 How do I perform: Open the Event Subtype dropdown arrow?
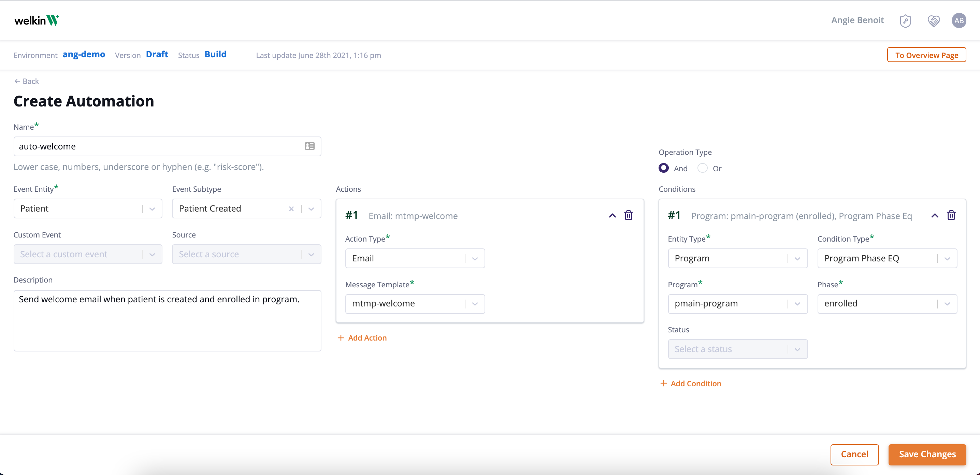click(x=311, y=208)
